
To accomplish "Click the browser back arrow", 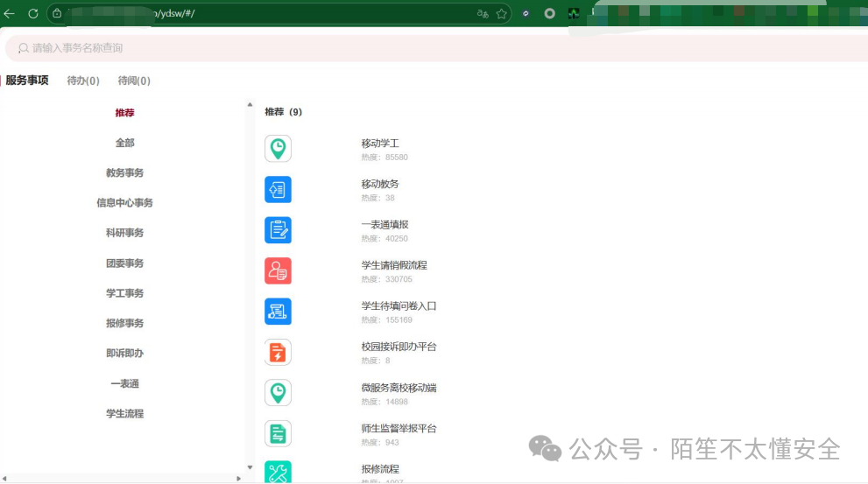I will 10,13.
